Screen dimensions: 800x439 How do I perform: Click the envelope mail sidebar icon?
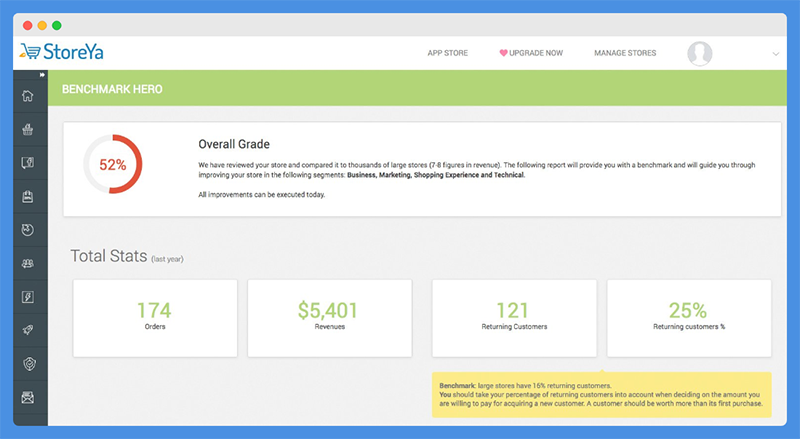point(28,398)
